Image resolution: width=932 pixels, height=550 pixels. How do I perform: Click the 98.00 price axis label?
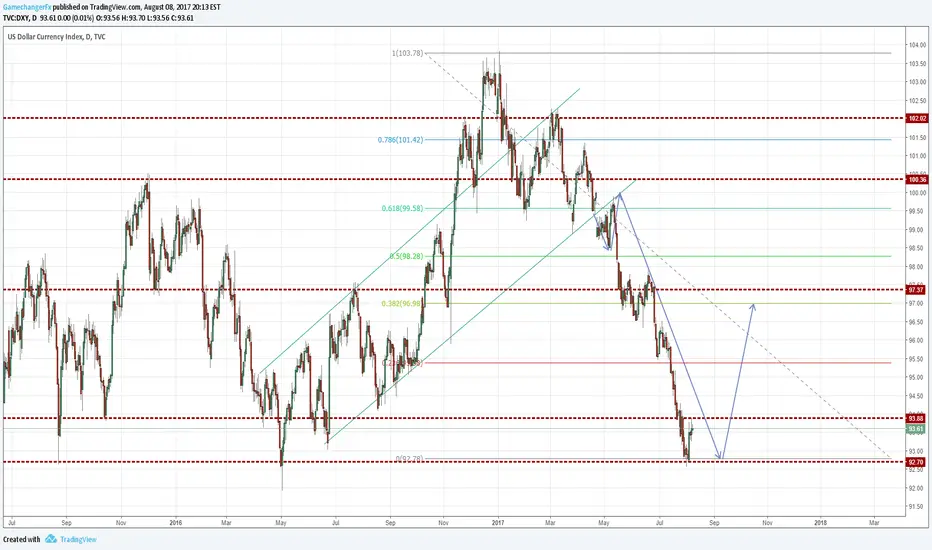(915, 266)
